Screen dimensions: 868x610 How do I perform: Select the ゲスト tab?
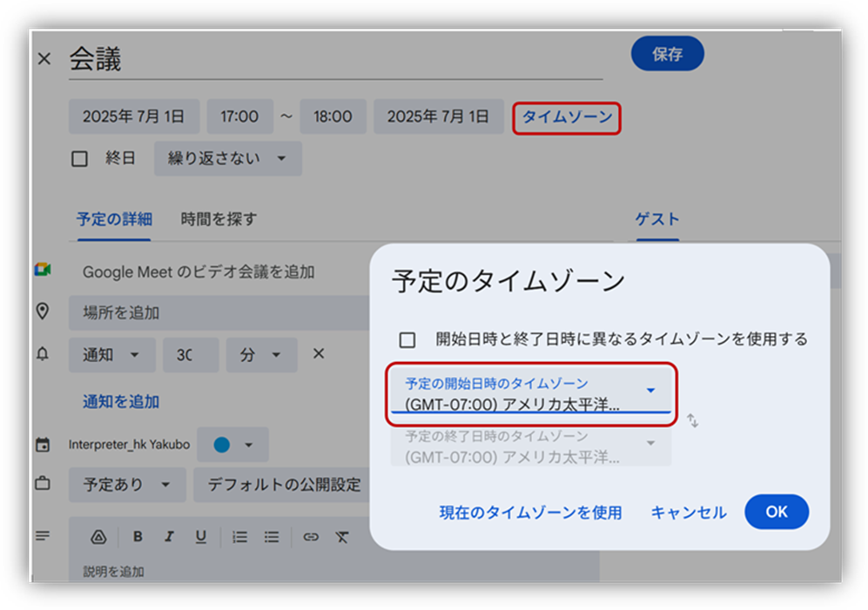click(657, 219)
